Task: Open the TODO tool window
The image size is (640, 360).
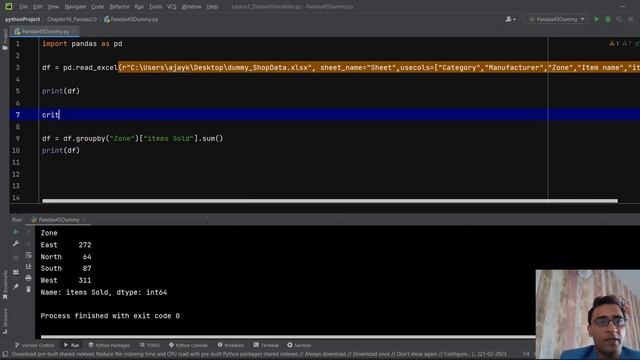Action: [x=149, y=345]
